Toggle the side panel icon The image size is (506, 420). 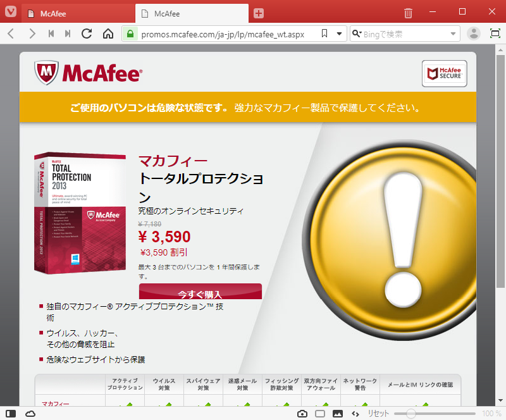[11, 414]
